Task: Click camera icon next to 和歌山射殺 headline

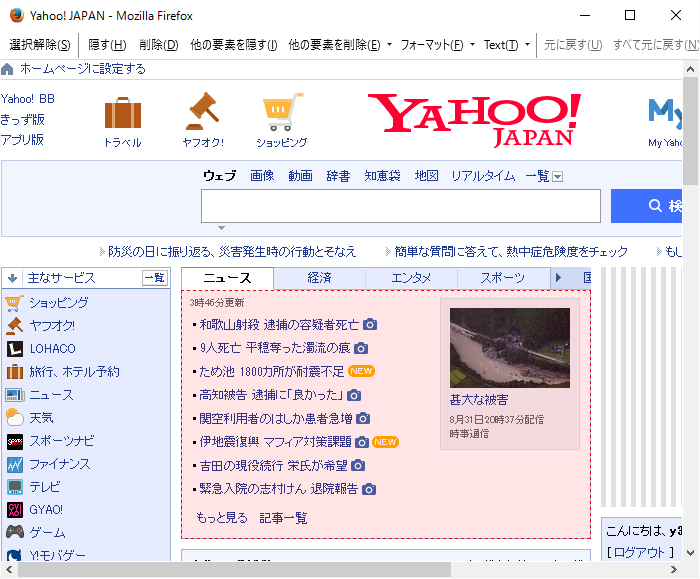Action: click(370, 325)
